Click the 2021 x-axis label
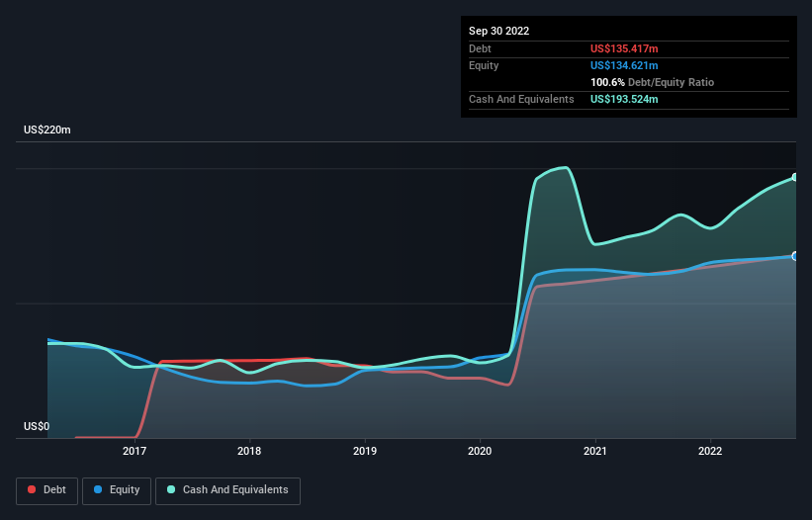812x520 pixels. pos(595,451)
